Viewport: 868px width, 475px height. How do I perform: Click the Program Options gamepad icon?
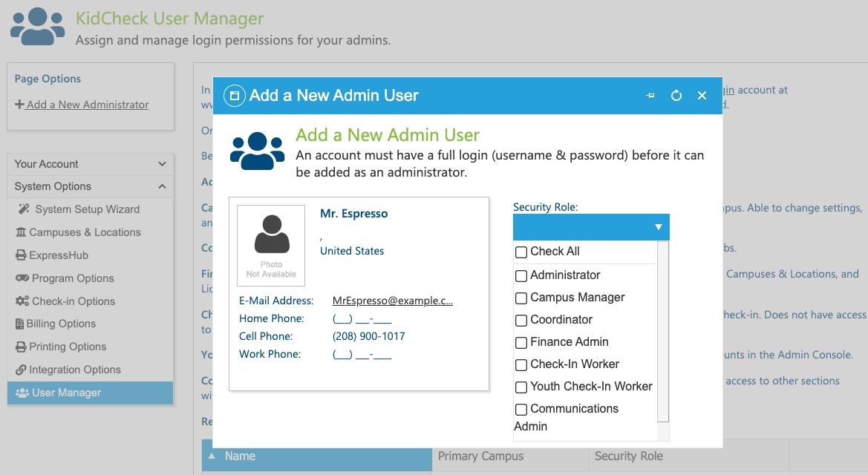click(22, 278)
